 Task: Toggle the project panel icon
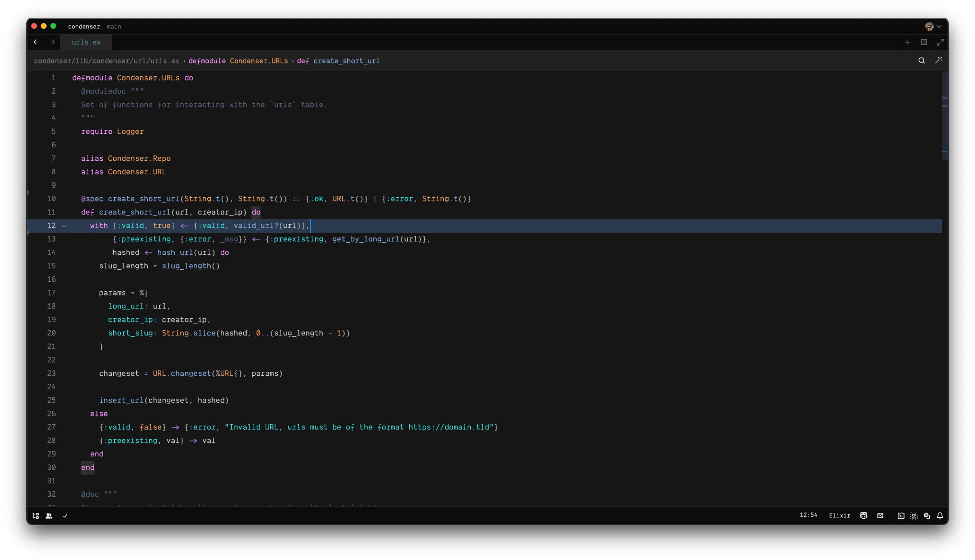(x=36, y=516)
